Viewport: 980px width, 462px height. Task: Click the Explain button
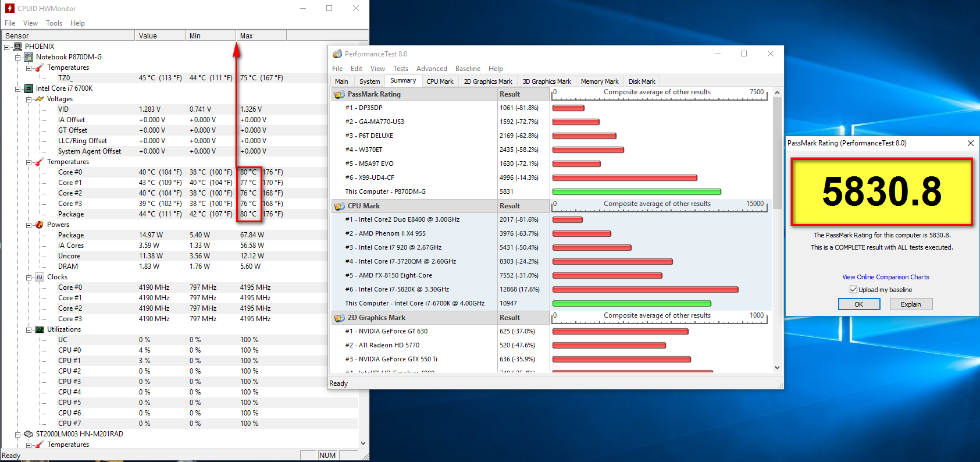[911, 304]
